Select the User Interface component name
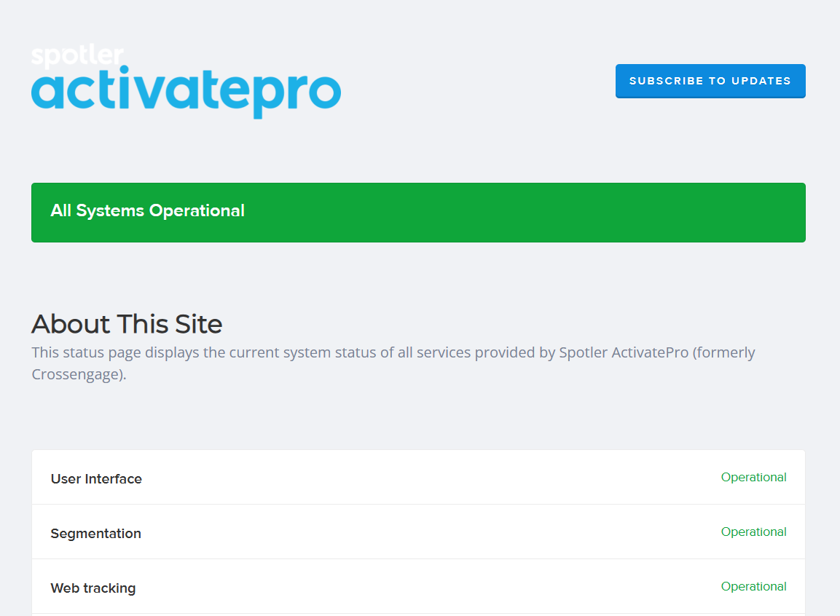840x616 pixels. 96,478
